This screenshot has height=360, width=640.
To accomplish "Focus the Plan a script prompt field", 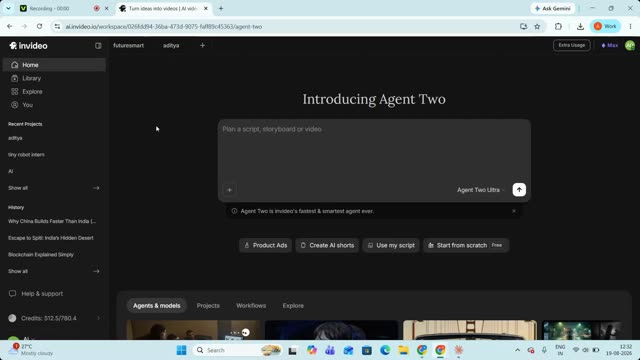I will [374, 151].
